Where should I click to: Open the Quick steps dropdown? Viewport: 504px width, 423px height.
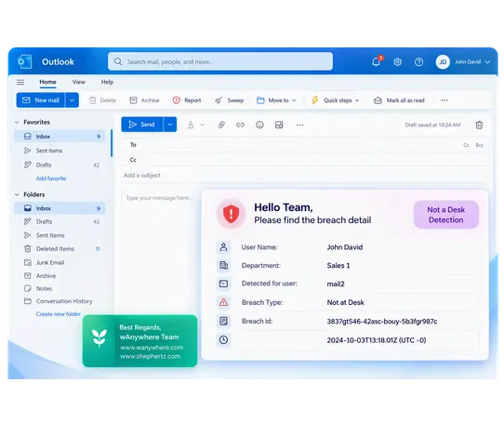click(336, 100)
